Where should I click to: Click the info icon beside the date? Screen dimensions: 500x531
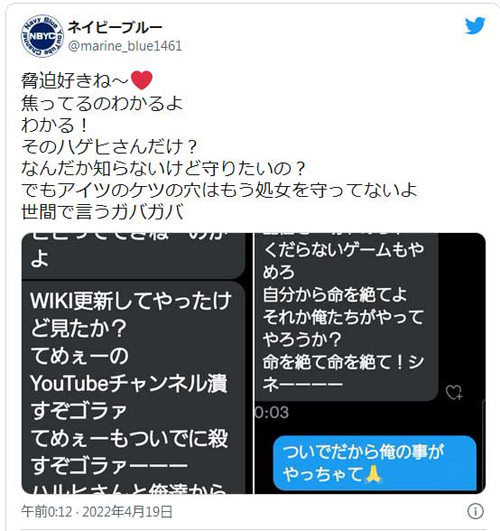click(x=475, y=511)
